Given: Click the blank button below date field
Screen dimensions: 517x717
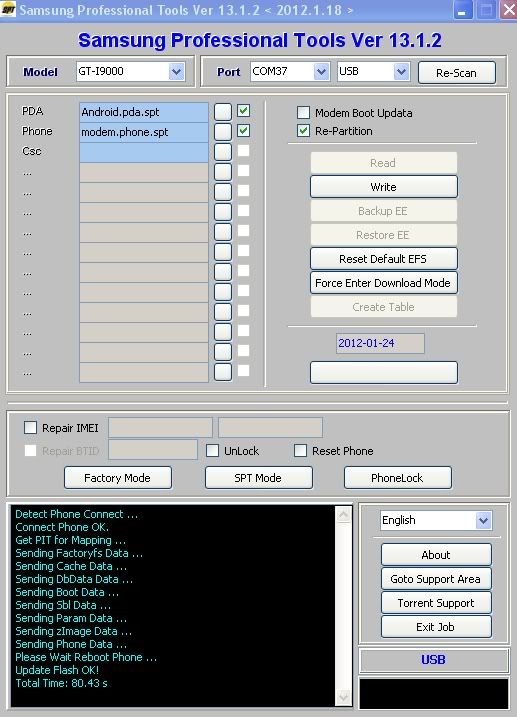Looking at the screenshot, I should pos(384,372).
